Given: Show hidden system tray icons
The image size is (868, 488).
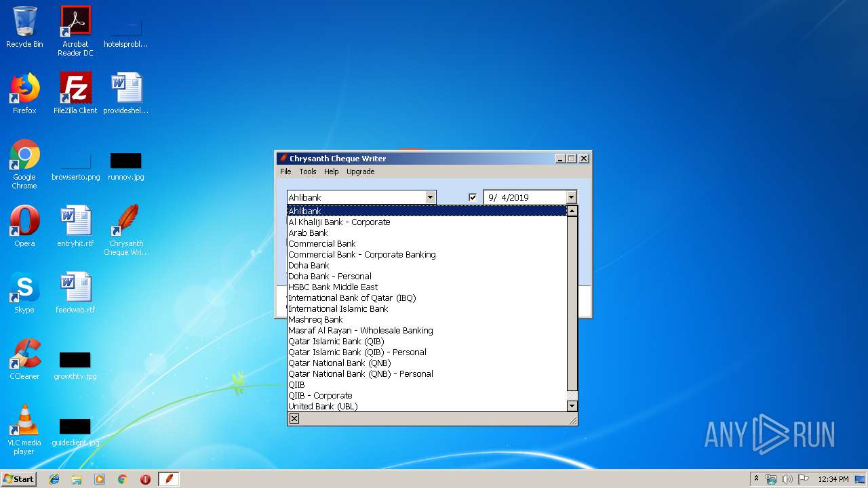Looking at the screenshot, I should (x=756, y=479).
